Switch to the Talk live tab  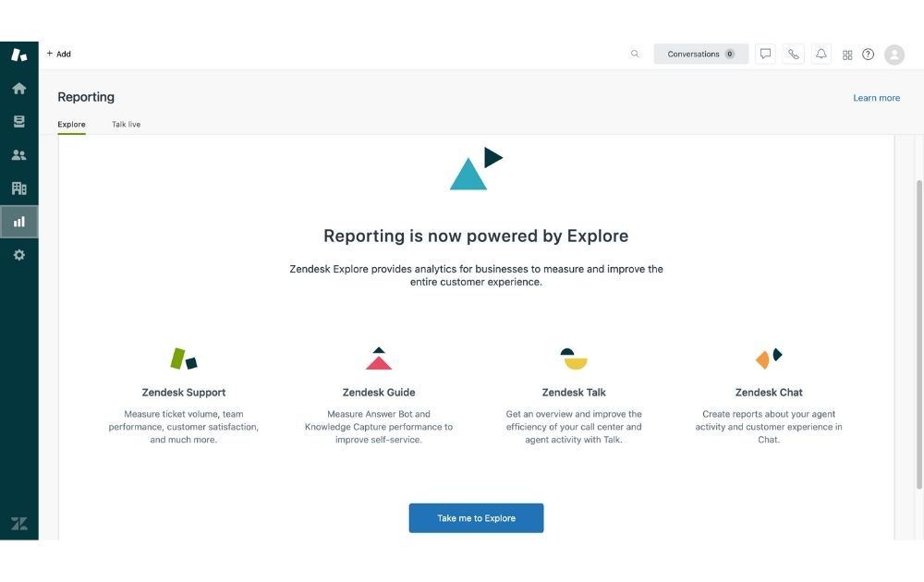coord(126,125)
